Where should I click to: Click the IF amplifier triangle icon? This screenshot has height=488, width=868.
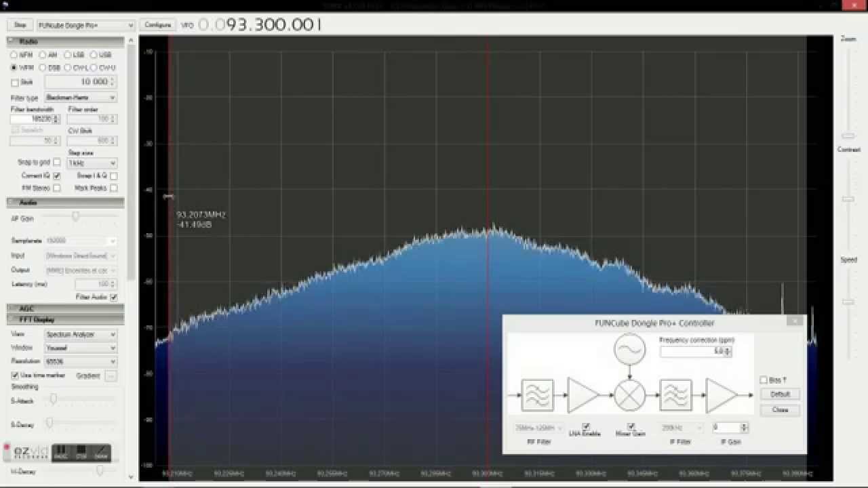(722, 395)
